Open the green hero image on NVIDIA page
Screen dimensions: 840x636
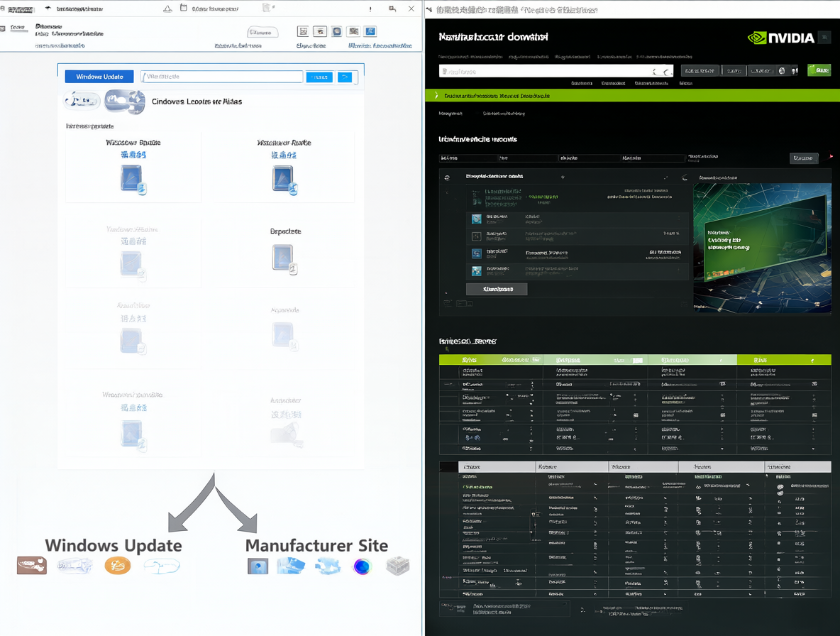coord(763,248)
